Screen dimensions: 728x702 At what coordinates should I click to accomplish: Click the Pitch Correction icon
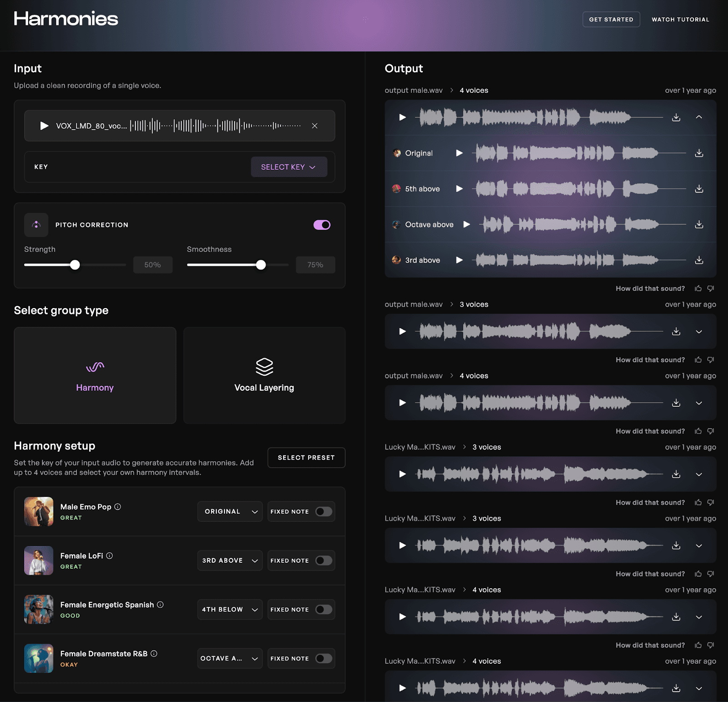point(36,225)
